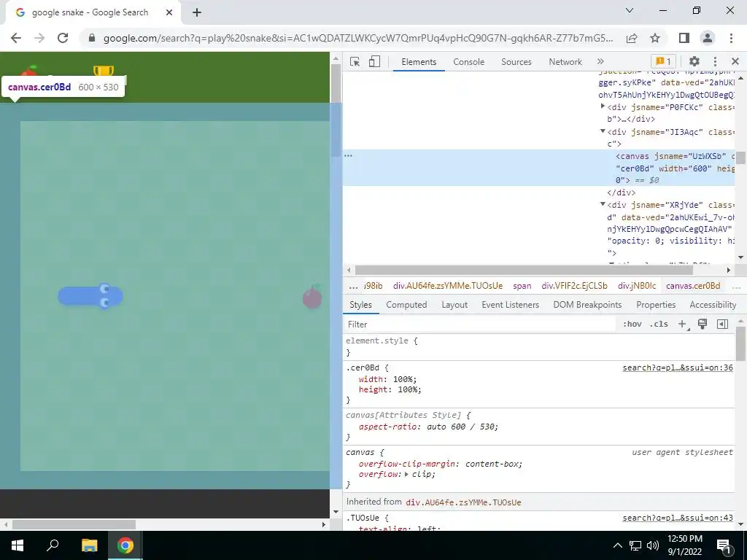Toggle the device toolbar icon

pyautogui.click(x=374, y=61)
